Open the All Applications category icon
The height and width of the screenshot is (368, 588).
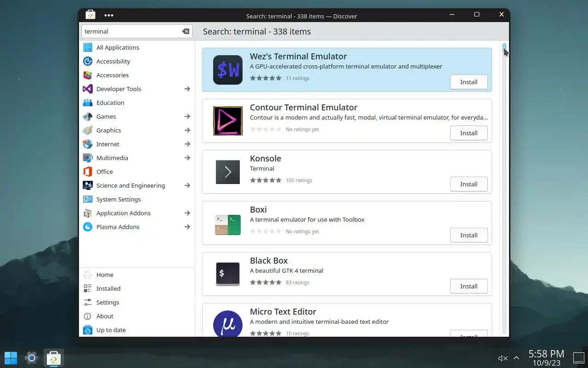(88, 47)
